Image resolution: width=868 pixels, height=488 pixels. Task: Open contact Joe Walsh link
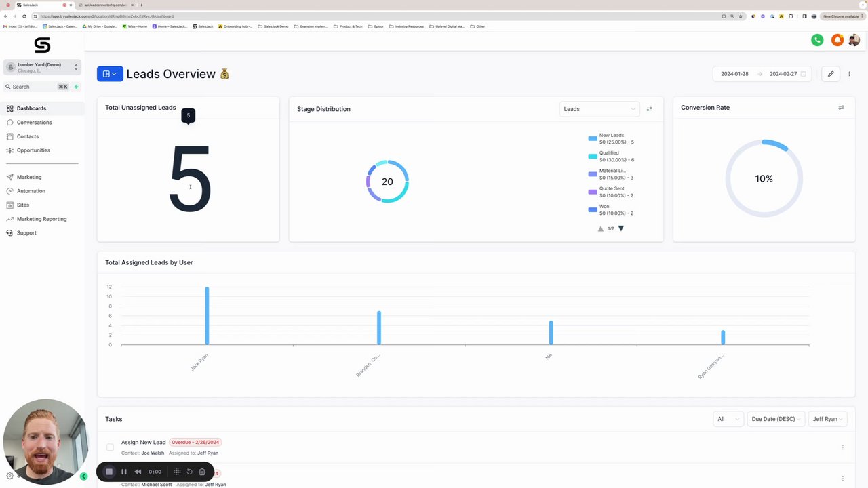(x=153, y=453)
